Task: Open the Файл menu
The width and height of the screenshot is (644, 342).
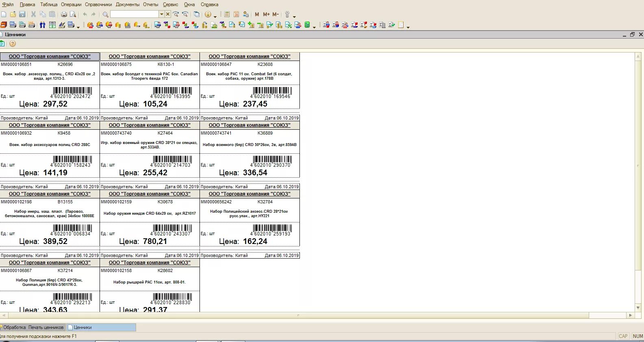Action: point(8,4)
